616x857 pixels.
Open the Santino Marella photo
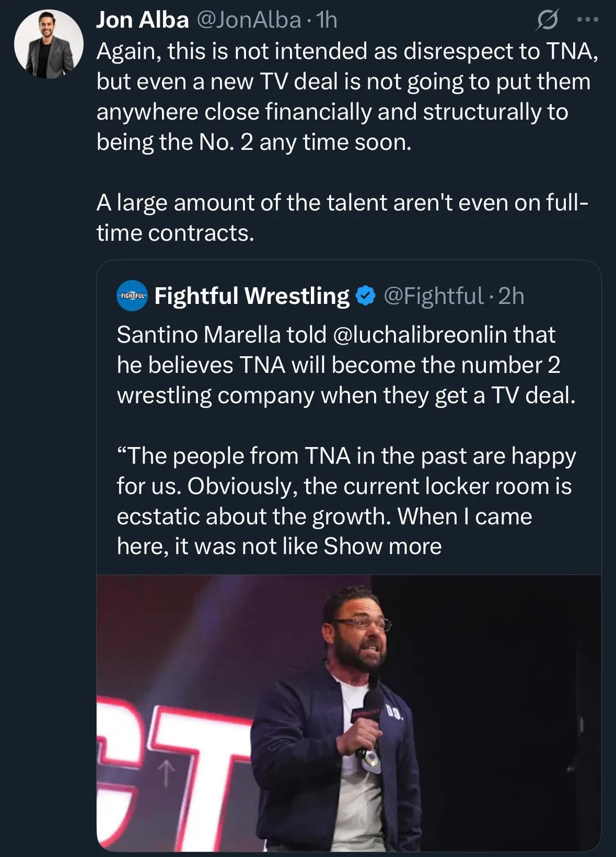coord(348,713)
